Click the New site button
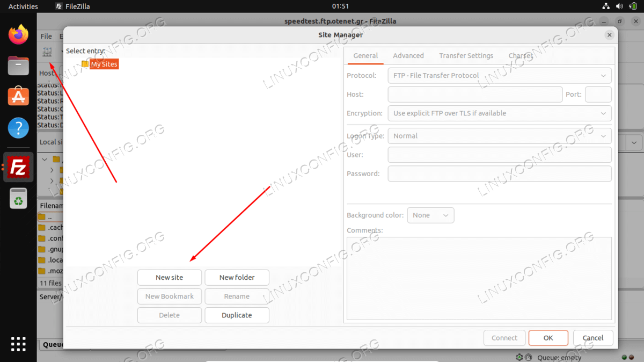 [170, 278]
